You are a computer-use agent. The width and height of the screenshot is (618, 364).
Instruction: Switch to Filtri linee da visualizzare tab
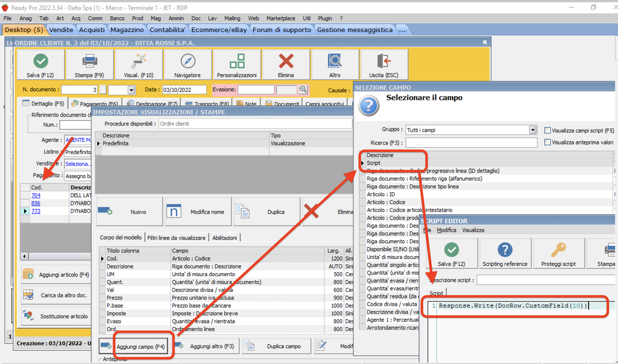(176, 238)
